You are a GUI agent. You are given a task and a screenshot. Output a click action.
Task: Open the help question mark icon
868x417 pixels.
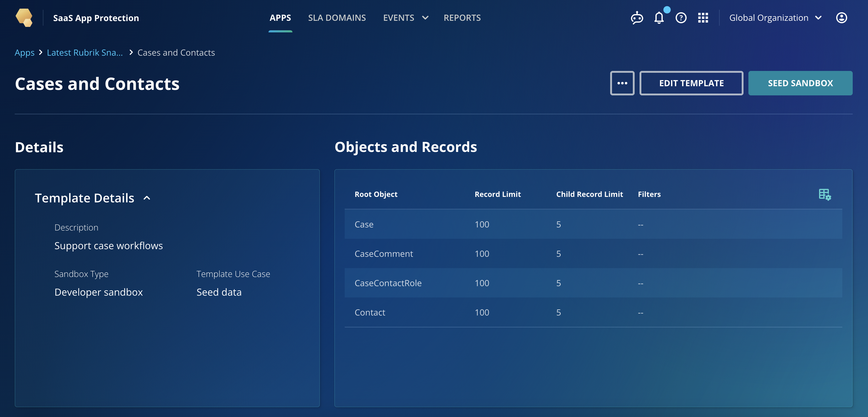pyautogui.click(x=681, y=18)
